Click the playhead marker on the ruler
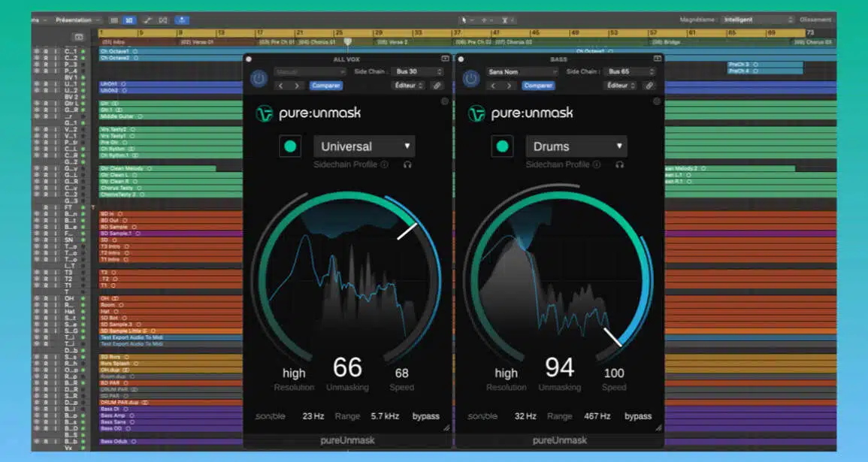Viewport: 868px width, 462px height. (x=348, y=42)
